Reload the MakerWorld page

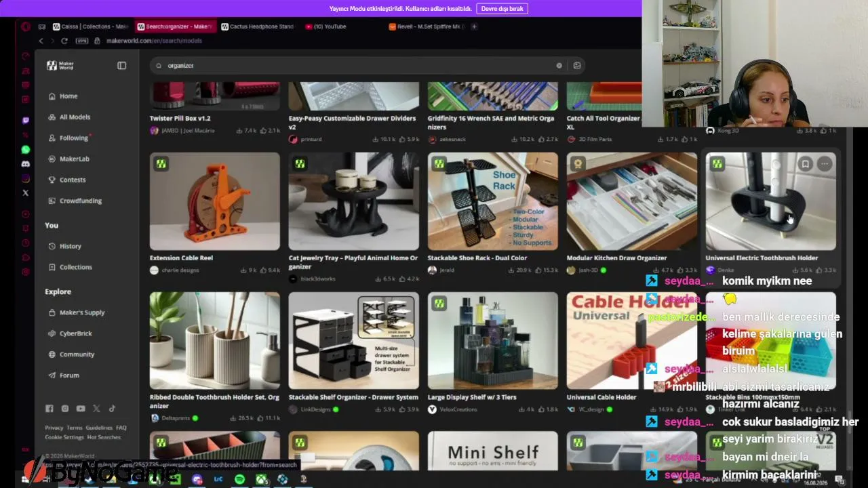click(x=64, y=41)
